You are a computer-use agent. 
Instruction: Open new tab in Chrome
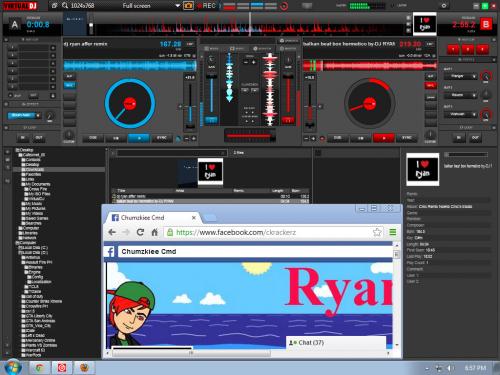[x=210, y=218]
